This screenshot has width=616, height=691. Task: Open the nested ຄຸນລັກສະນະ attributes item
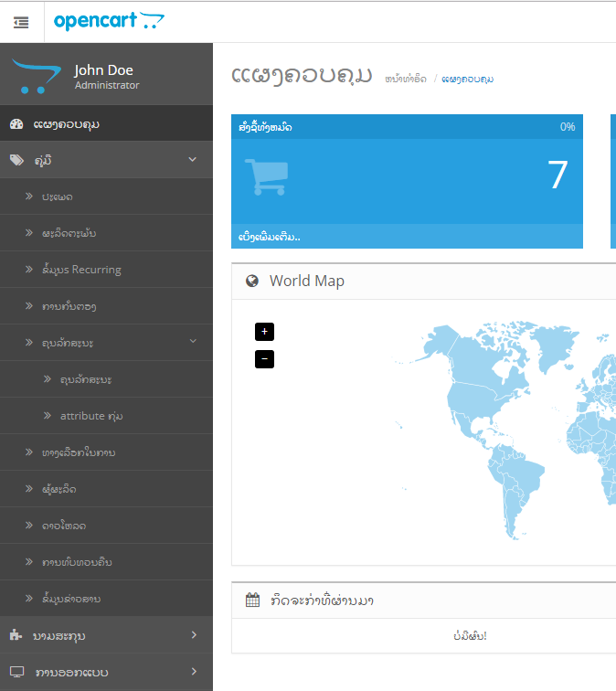click(x=106, y=379)
